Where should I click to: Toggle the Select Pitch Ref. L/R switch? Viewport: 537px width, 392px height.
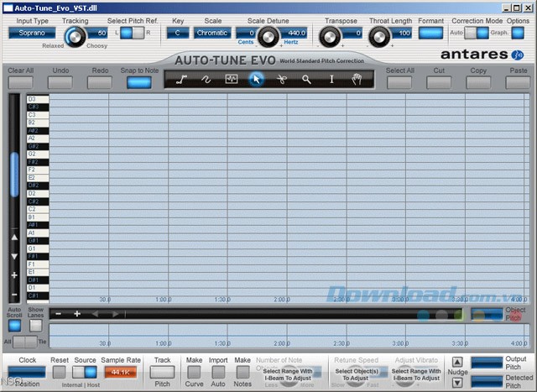click(133, 33)
